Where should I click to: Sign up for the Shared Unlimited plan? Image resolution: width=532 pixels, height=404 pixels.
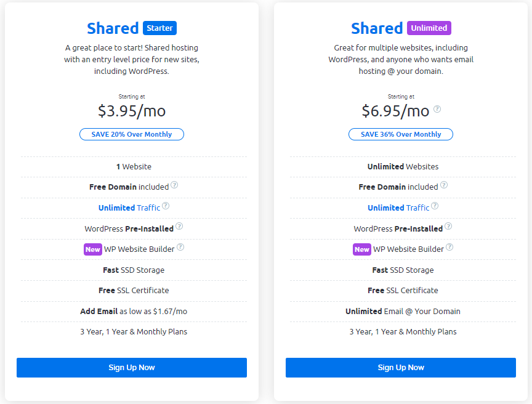(401, 368)
